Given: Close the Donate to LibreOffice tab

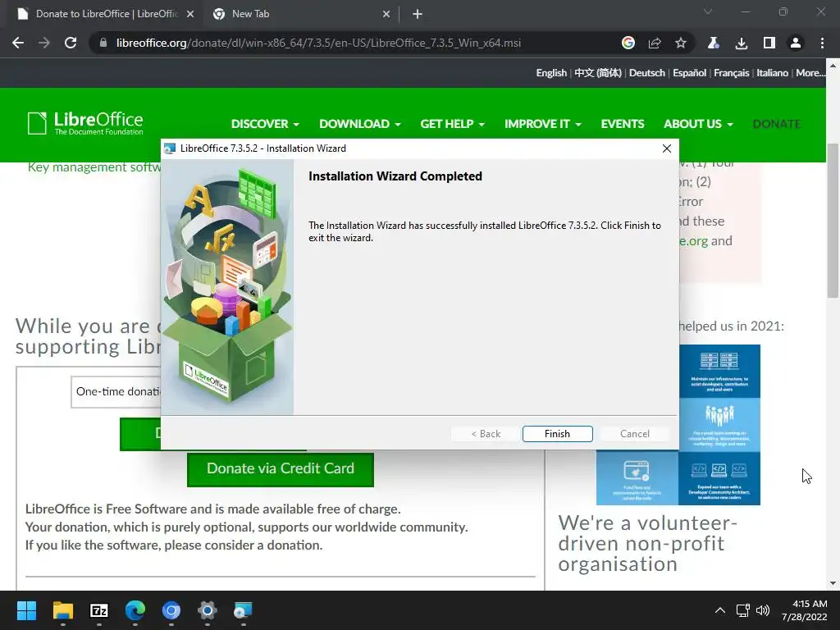Looking at the screenshot, I should click(190, 14).
